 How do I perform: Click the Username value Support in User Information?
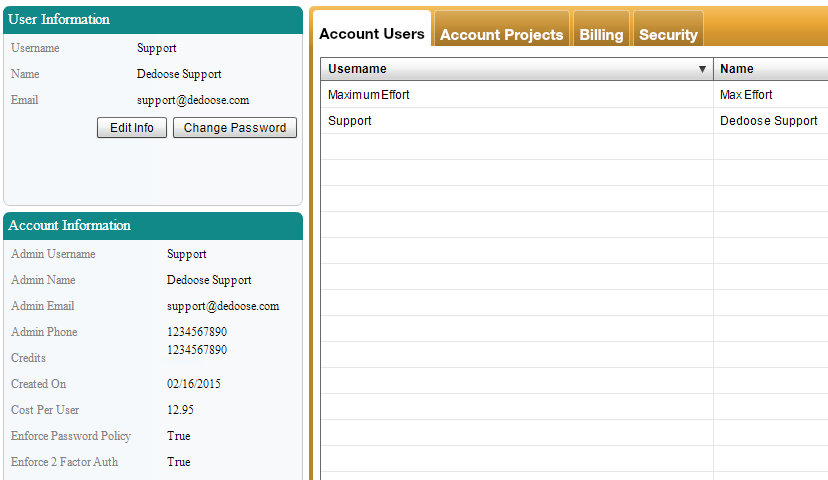(x=156, y=48)
